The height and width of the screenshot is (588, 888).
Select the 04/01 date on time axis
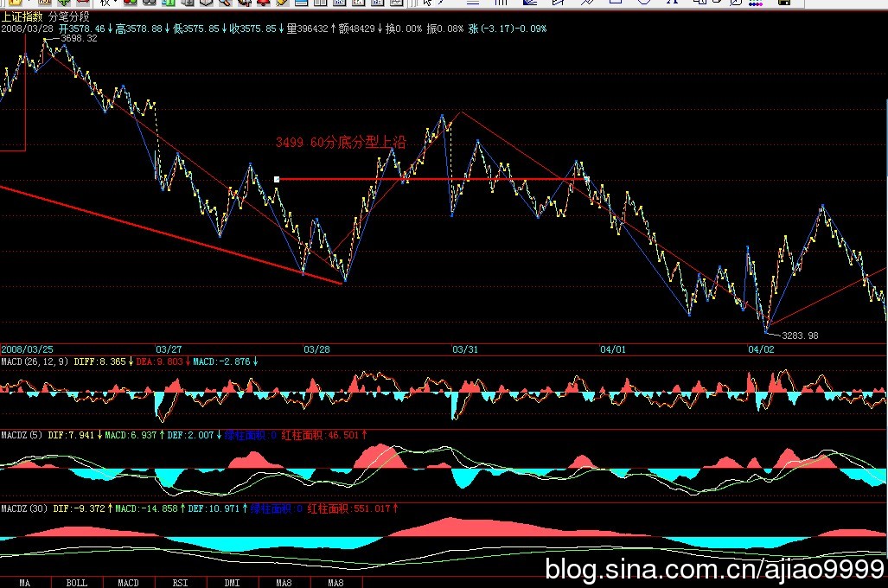(612, 348)
